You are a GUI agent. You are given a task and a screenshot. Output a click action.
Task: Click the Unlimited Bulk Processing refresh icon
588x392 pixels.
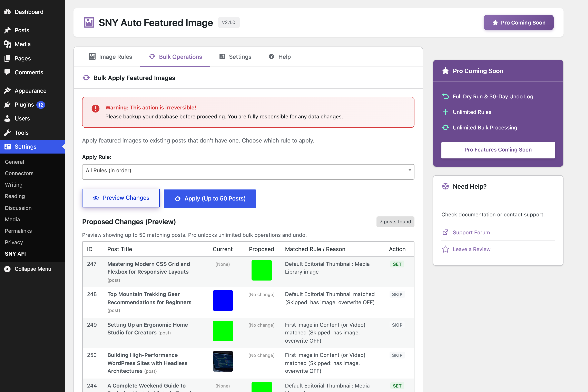coord(445,127)
